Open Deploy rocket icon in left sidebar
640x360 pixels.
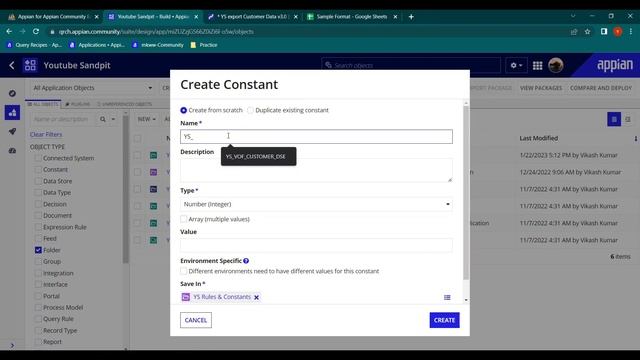[x=12, y=131]
